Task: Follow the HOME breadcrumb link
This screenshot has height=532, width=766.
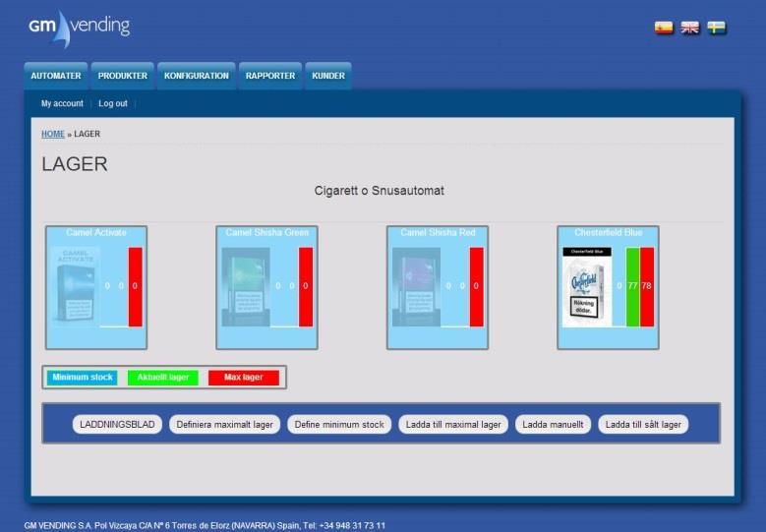Action: coord(53,134)
